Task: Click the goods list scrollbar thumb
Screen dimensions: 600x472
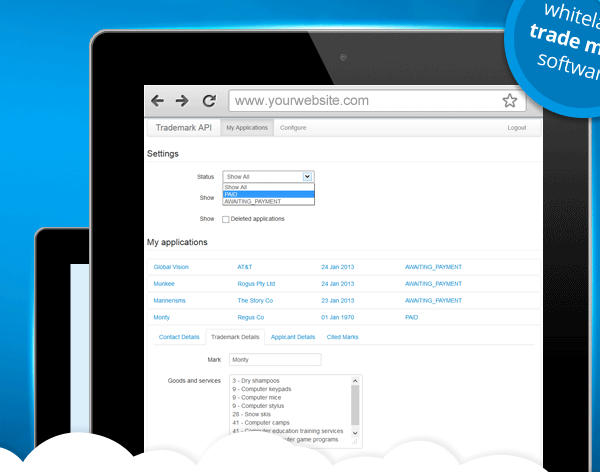Action: click(355, 405)
